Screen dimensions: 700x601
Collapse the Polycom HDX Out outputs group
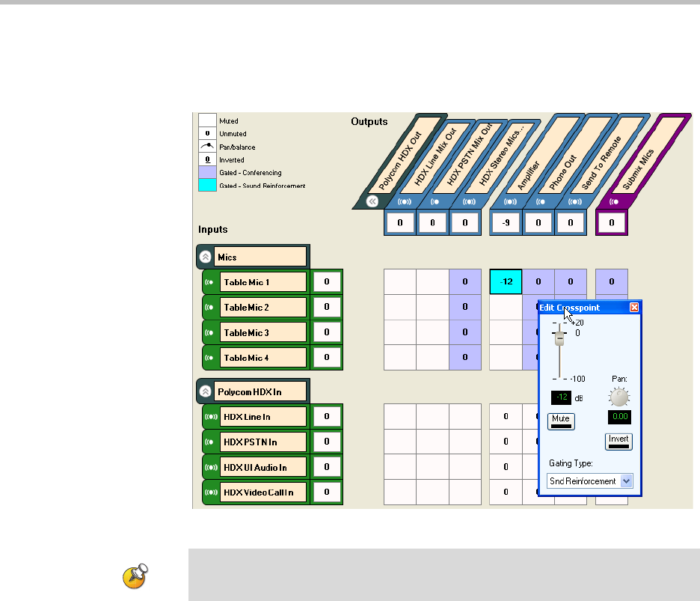372,201
